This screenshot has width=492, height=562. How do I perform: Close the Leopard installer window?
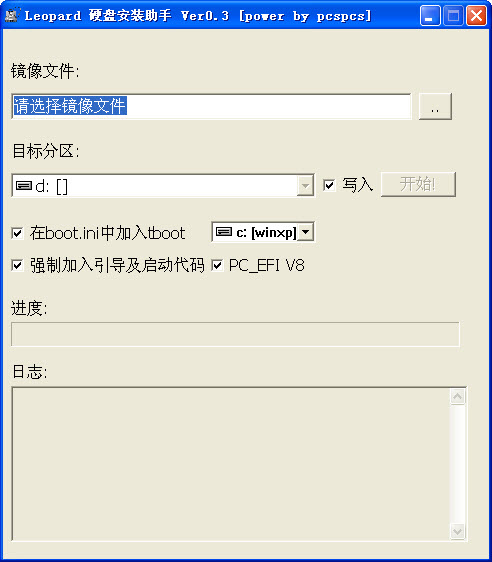(x=476, y=16)
